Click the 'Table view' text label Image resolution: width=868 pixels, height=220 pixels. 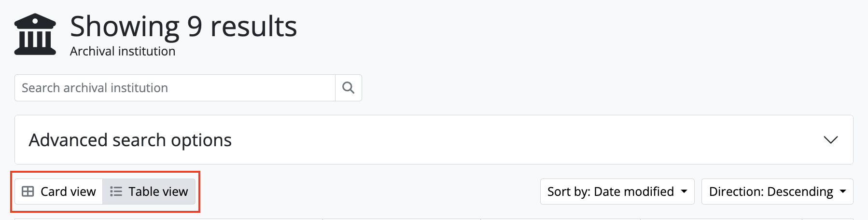158,192
